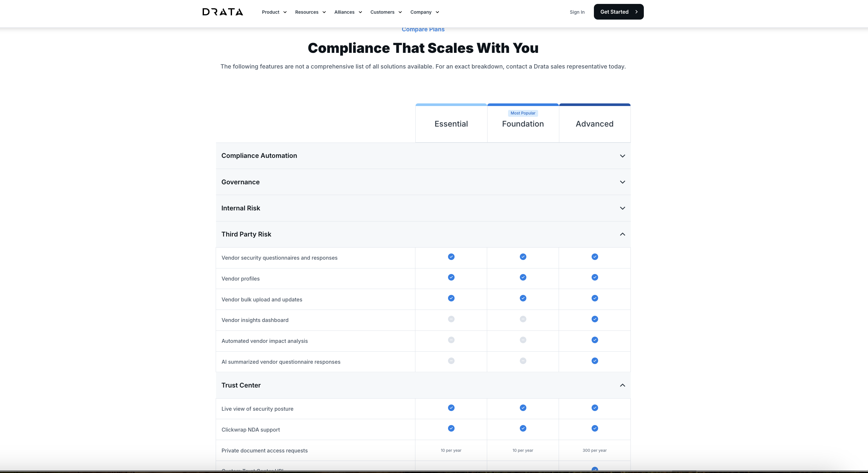Click Foundation checkmark for Clickwrap NDA support
868x473 pixels.
(x=523, y=428)
